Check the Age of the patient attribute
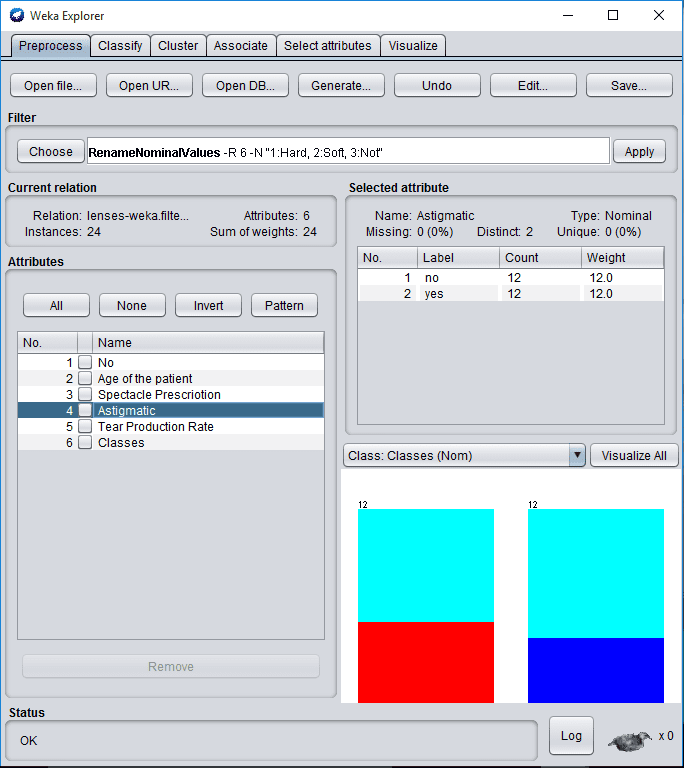Image resolution: width=684 pixels, height=768 pixels. 85,379
